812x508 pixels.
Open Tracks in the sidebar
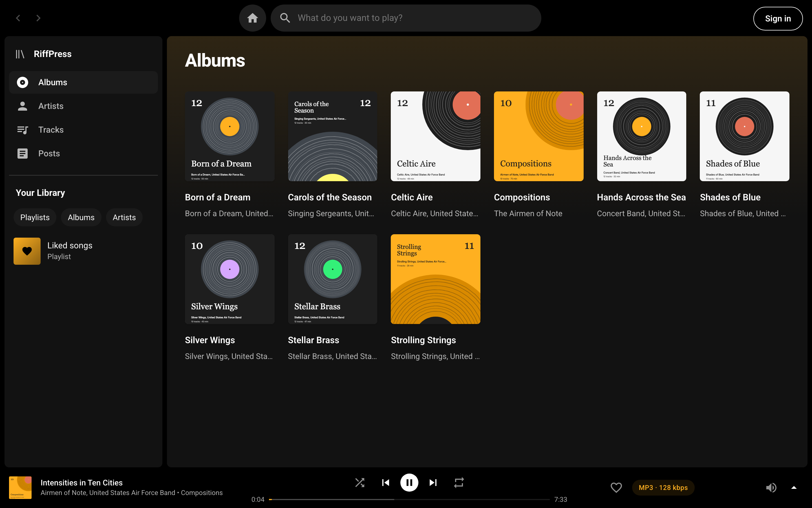click(x=83, y=130)
